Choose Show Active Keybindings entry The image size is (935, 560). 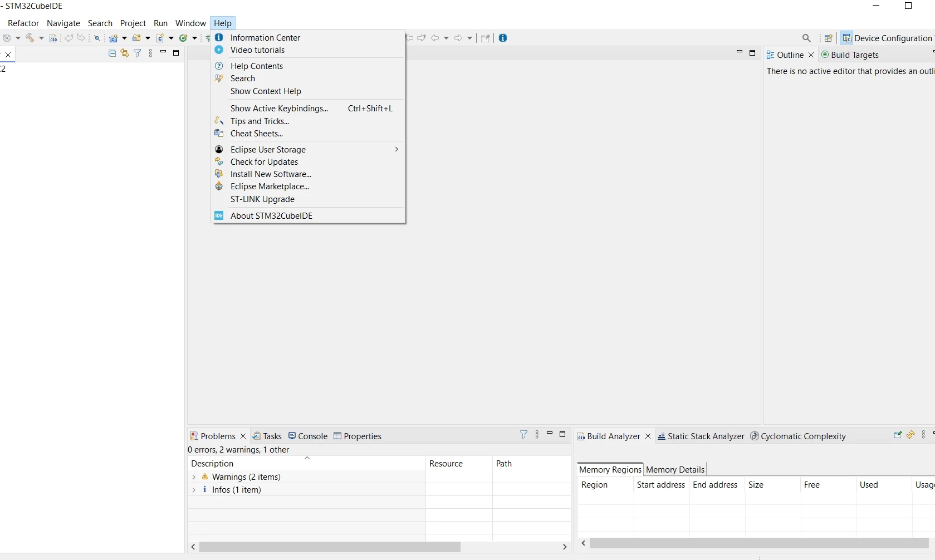pyautogui.click(x=308, y=109)
